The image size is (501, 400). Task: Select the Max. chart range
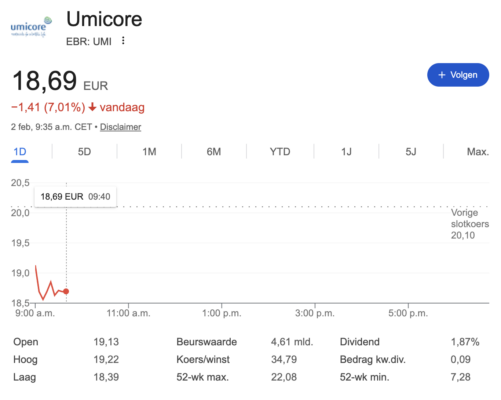coord(478,152)
